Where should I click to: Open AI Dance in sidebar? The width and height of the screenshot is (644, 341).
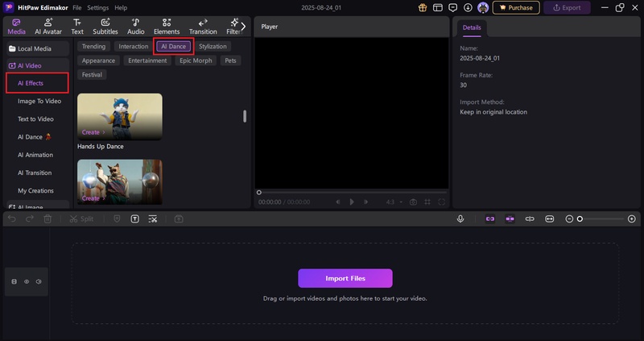35,137
